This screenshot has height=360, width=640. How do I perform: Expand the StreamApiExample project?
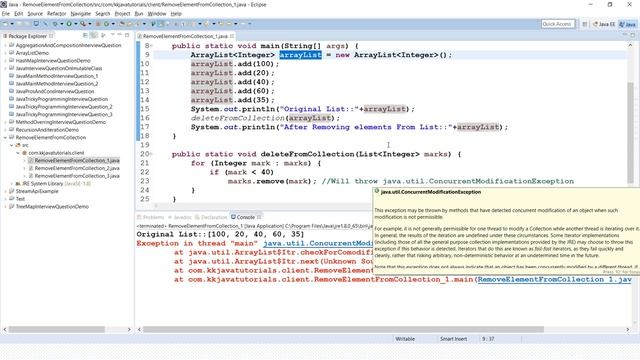coord(5,191)
